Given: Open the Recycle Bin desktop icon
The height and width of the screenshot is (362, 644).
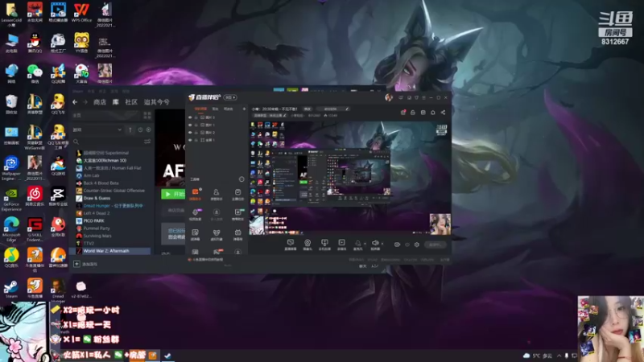Looking at the screenshot, I should pos(11,105).
